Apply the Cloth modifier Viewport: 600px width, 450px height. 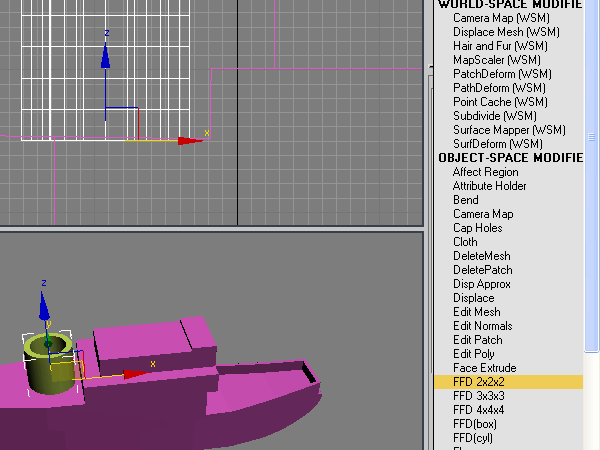point(465,242)
